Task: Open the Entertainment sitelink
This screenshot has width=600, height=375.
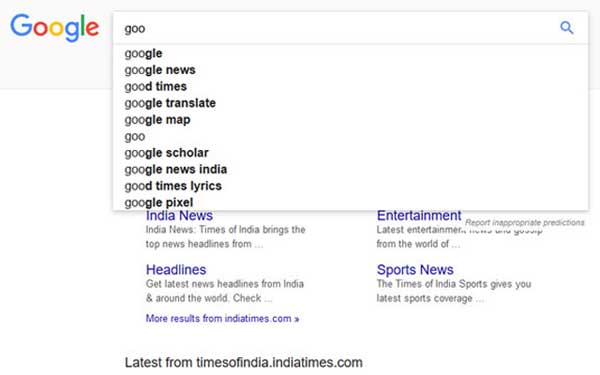Action: tap(419, 216)
